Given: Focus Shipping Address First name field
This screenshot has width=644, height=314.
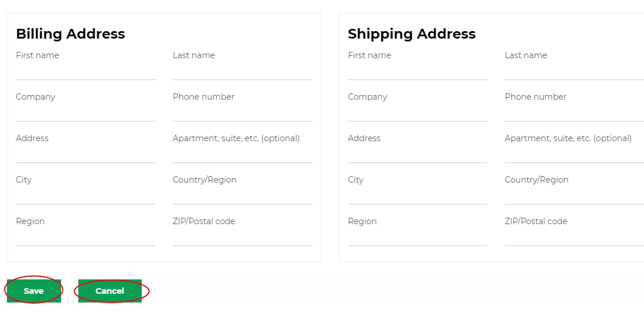Looking at the screenshot, I should coord(418,71).
